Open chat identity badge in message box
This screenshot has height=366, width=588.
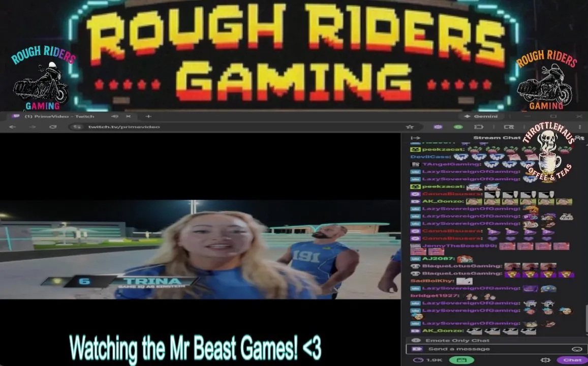tap(417, 349)
